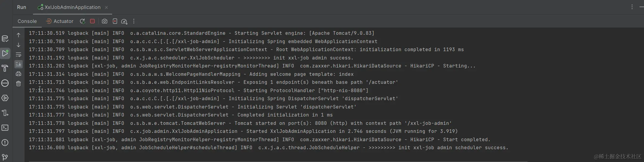
Task: Jump down the stack trace with down arrow
Action: (18, 45)
